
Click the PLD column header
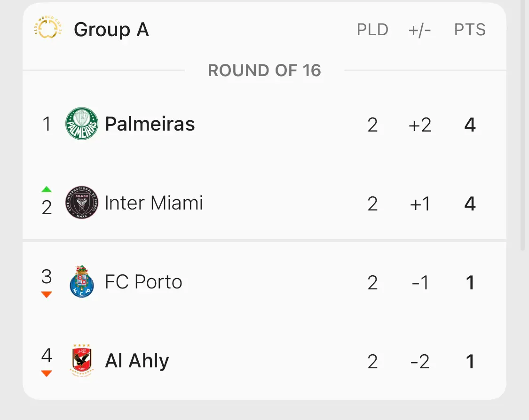pyautogui.click(x=372, y=30)
